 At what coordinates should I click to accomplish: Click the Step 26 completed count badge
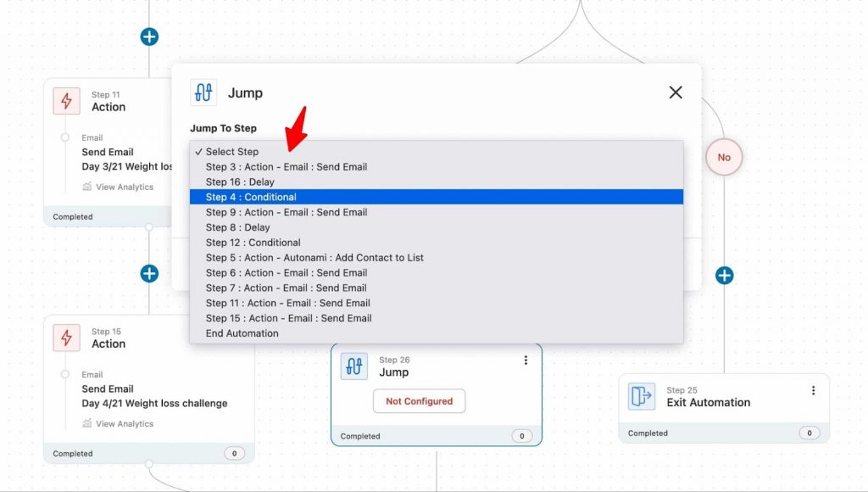521,436
